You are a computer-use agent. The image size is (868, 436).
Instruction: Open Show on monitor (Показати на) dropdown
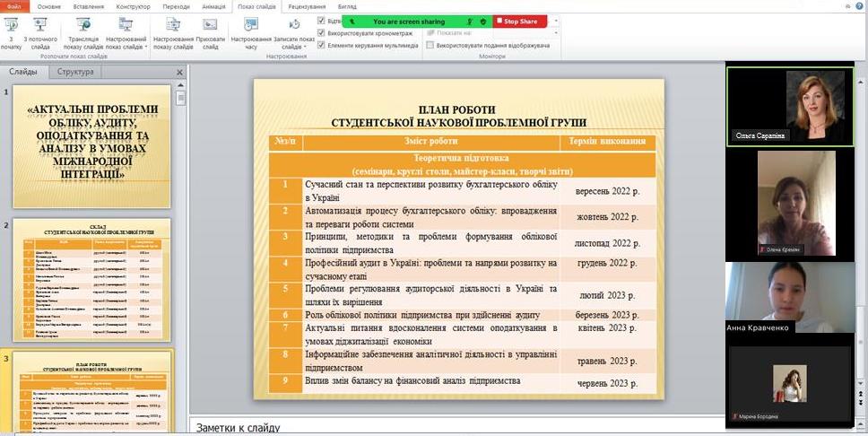click(x=556, y=33)
